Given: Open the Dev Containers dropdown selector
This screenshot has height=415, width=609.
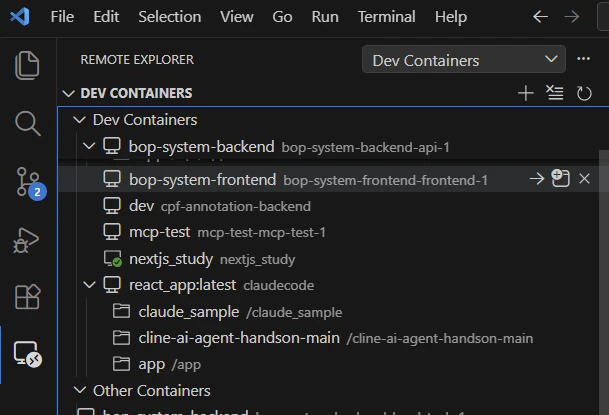Looking at the screenshot, I should (464, 59).
